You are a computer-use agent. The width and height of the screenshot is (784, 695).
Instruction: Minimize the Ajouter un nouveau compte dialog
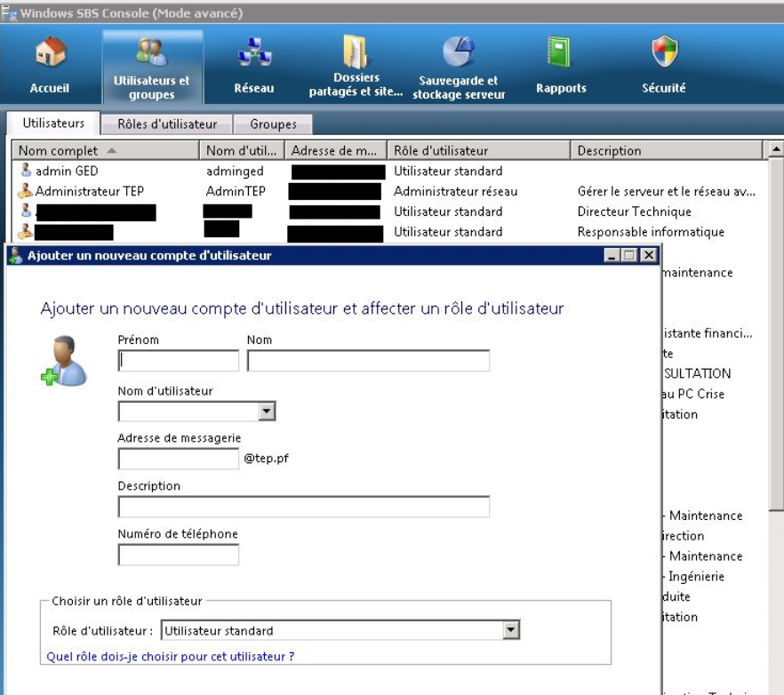[612, 255]
